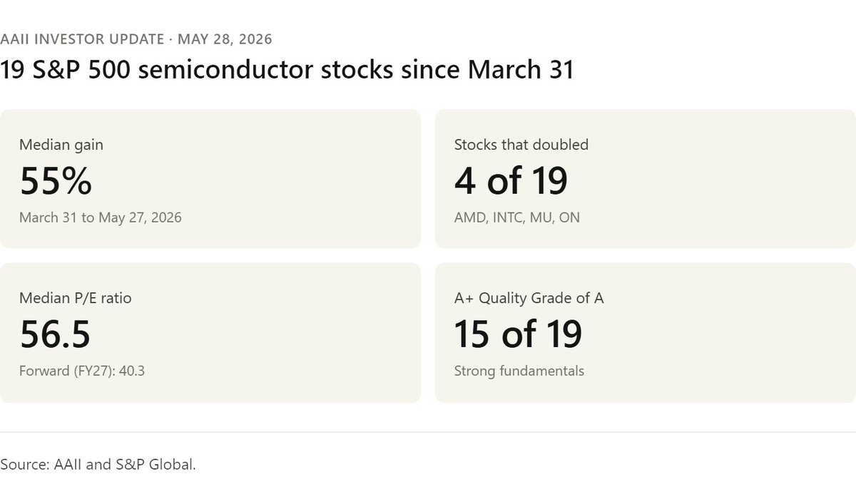Click the A+ Quality Grade of A label
856x504 pixels.
tap(529, 299)
